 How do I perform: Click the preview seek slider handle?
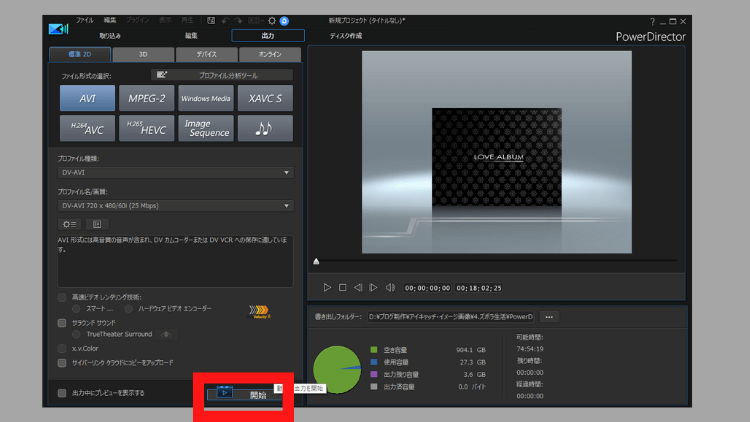[317, 261]
